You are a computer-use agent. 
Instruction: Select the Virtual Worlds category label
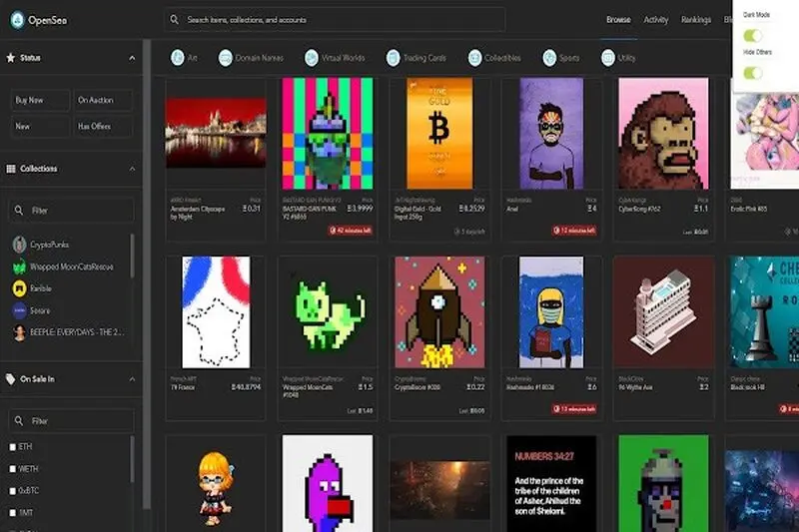pos(343,58)
